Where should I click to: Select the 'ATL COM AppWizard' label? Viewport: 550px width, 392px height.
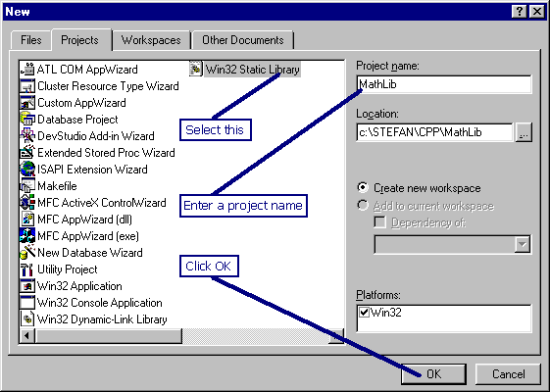click(x=87, y=70)
